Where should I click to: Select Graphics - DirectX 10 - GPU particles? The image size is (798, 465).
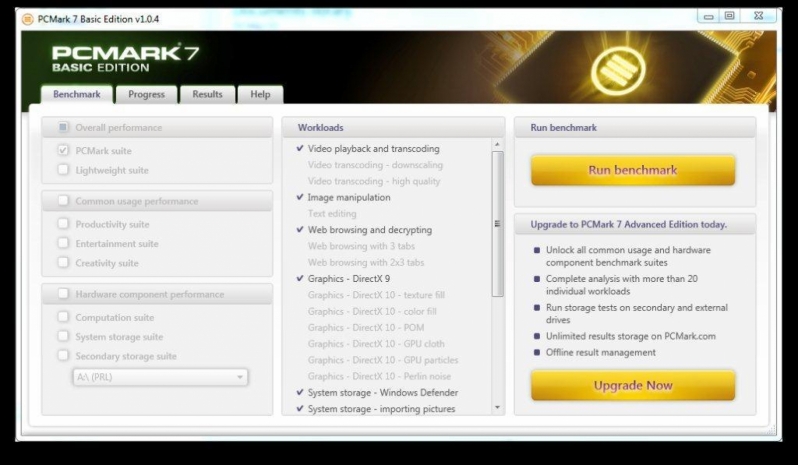click(383, 360)
